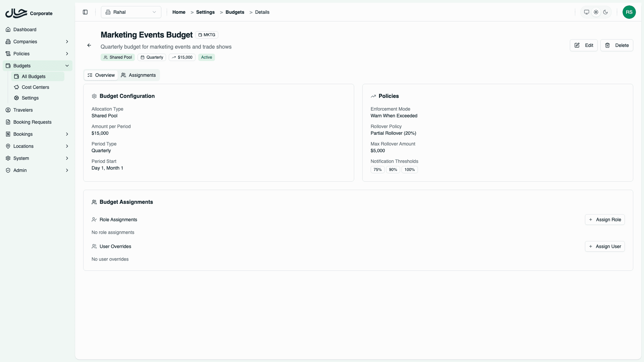Image resolution: width=644 pixels, height=362 pixels.
Task: Select the 90% notification threshold chip
Action: coord(393,170)
